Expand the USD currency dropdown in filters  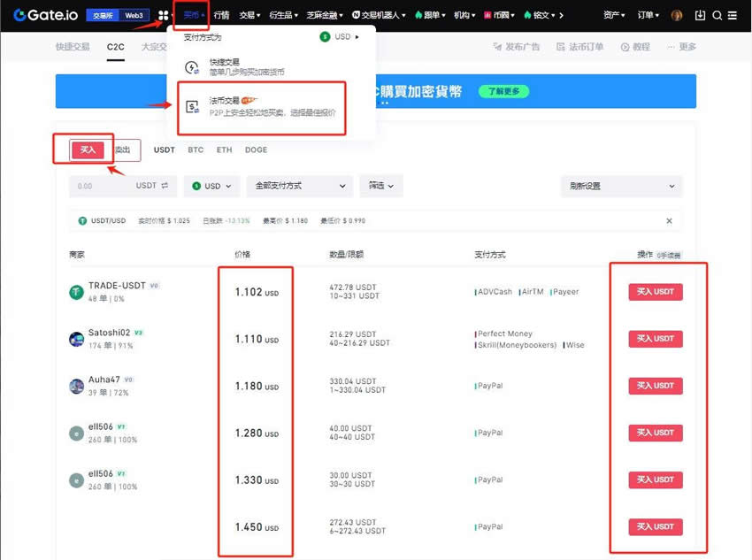pyautogui.click(x=211, y=187)
